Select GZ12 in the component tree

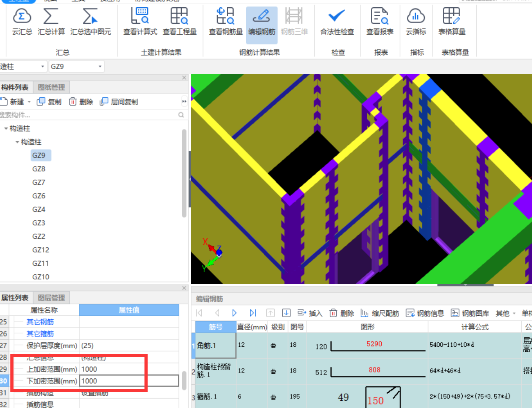(41, 250)
